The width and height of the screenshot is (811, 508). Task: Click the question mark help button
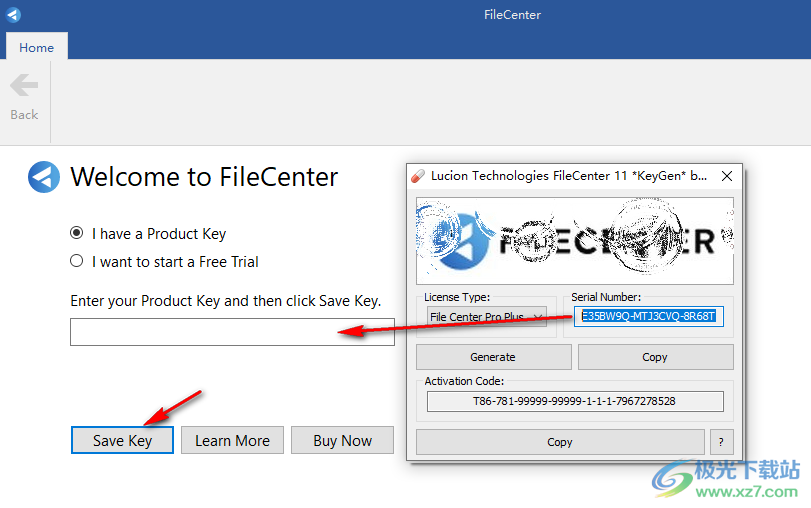click(x=722, y=442)
